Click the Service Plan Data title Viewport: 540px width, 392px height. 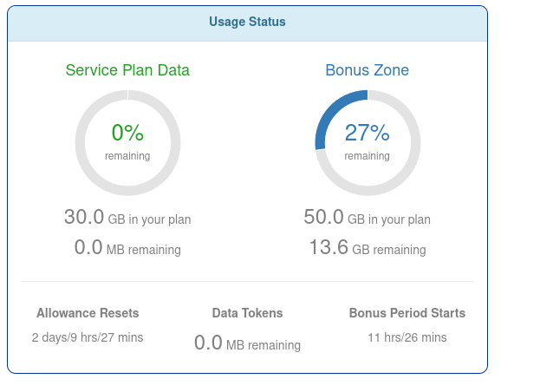[x=127, y=70]
